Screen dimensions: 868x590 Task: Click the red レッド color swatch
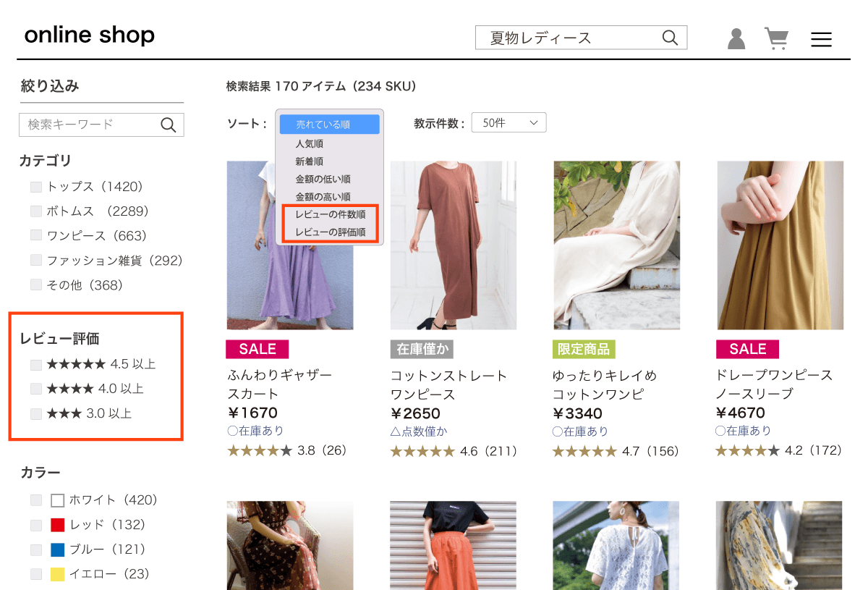pyautogui.click(x=58, y=525)
